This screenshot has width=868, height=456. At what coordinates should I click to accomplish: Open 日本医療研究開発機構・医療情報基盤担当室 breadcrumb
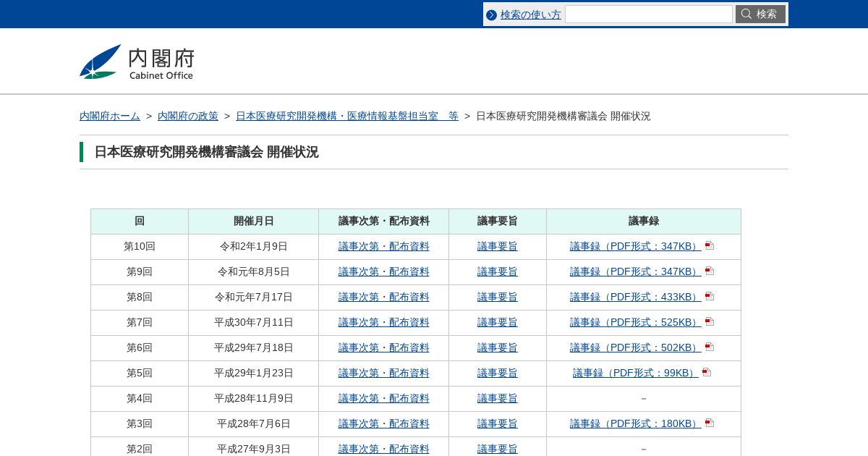(x=347, y=116)
